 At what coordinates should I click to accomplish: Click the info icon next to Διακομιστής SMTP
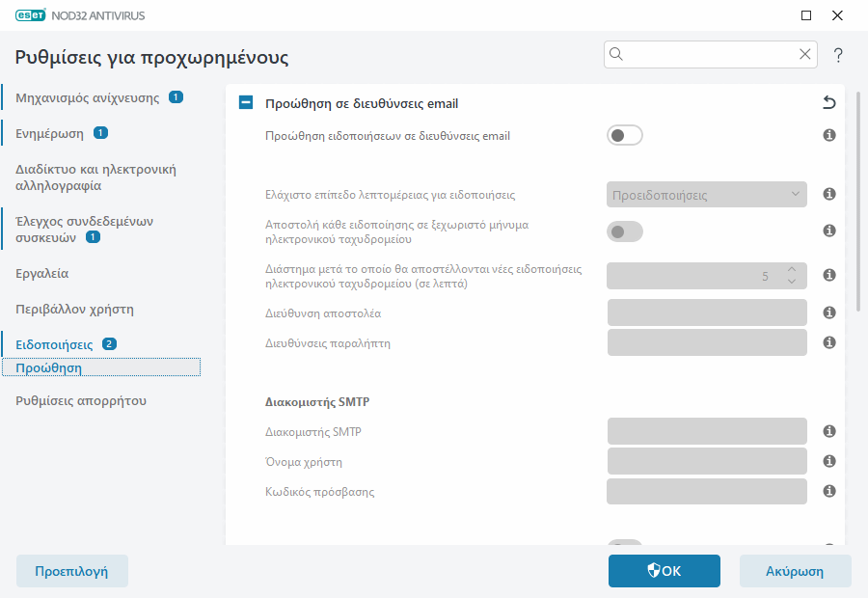coord(828,431)
